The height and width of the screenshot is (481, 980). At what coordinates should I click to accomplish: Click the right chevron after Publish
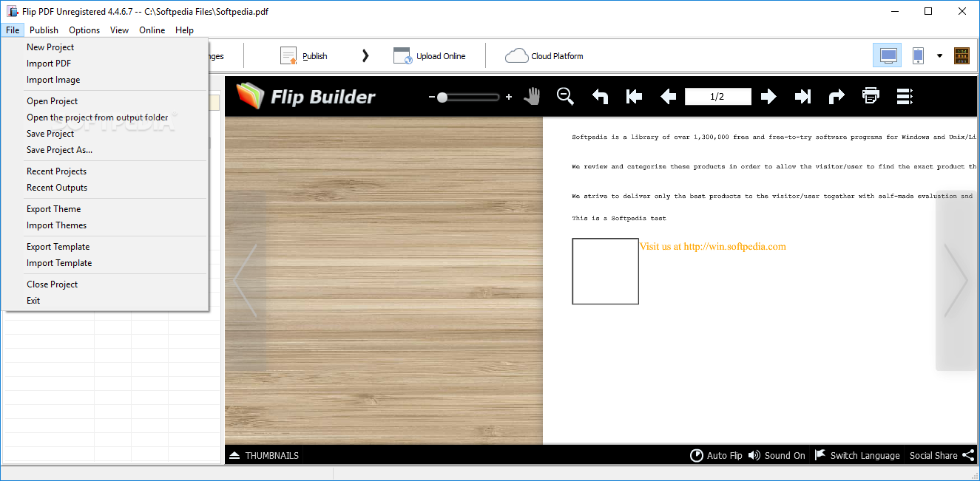pos(365,55)
